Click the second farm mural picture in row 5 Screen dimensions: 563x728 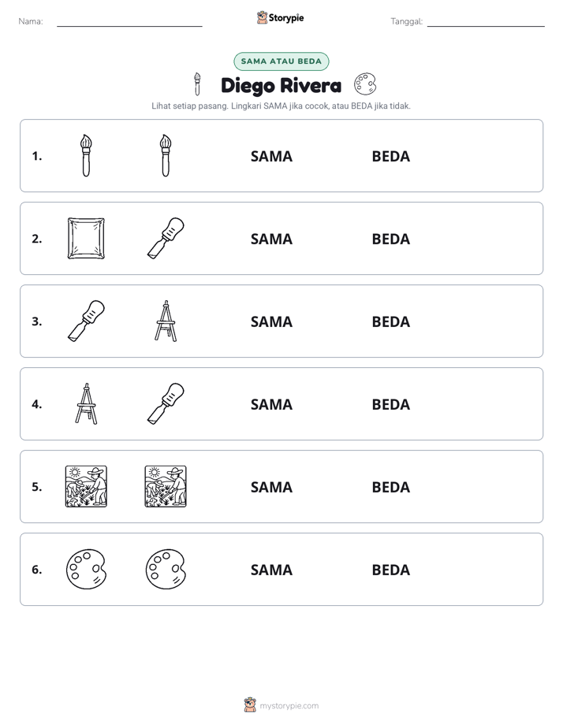(166, 486)
